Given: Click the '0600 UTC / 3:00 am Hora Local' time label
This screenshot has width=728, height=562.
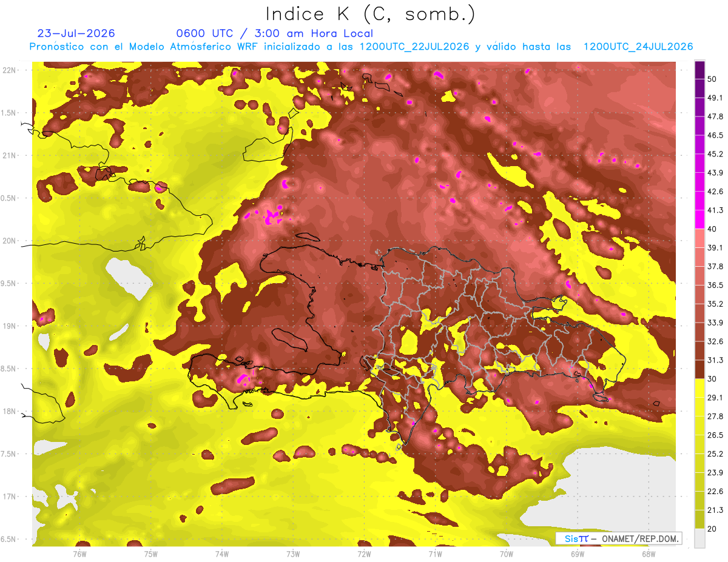Looking at the screenshot, I should [x=274, y=33].
